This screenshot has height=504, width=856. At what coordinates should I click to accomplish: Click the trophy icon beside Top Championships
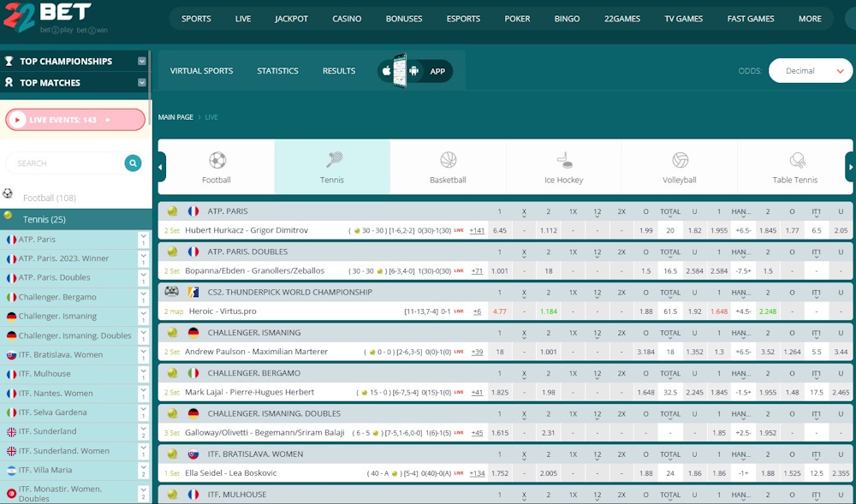click(9, 61)
